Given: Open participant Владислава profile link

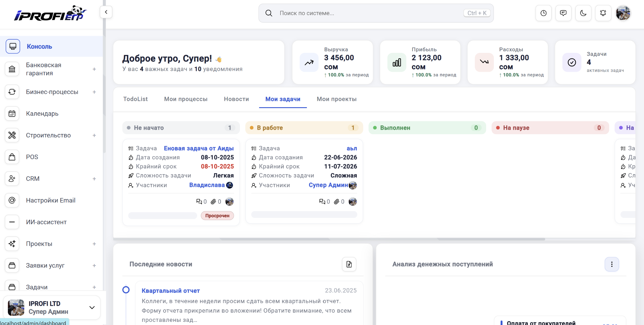Looking at the screenshot, I should tap(207, 185).
